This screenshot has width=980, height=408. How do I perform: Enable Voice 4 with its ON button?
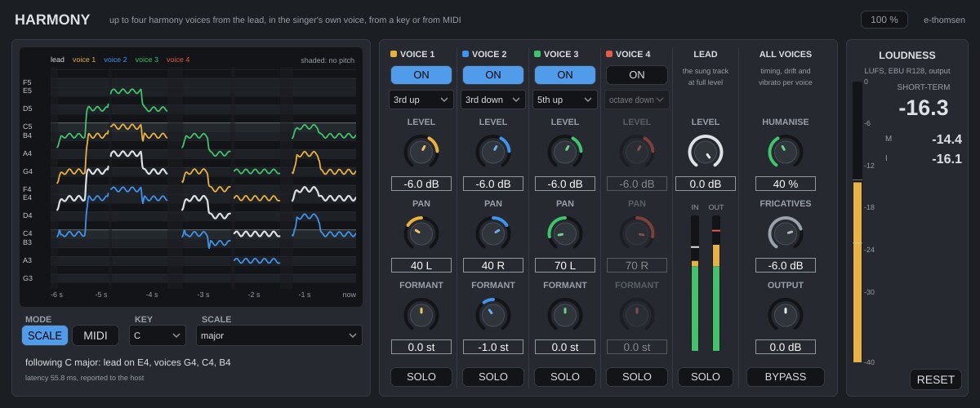pyautogui.click(x=637, y=74)
